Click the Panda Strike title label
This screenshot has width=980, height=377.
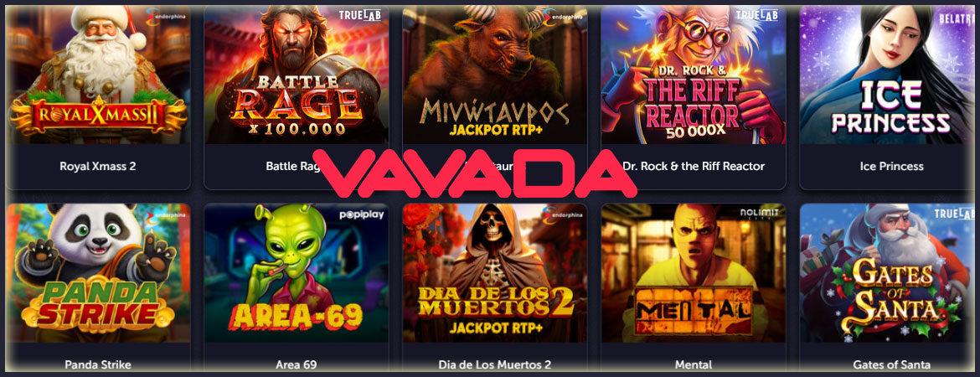(97, 364)
